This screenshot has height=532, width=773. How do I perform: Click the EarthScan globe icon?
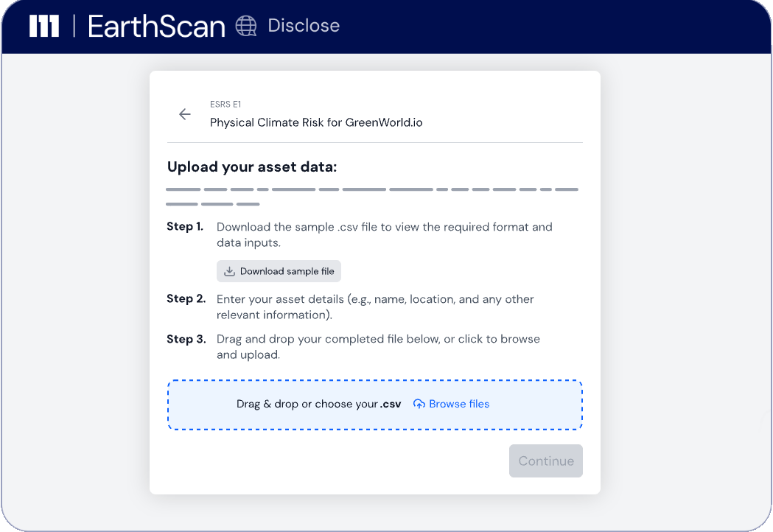[x=246, y=26]
